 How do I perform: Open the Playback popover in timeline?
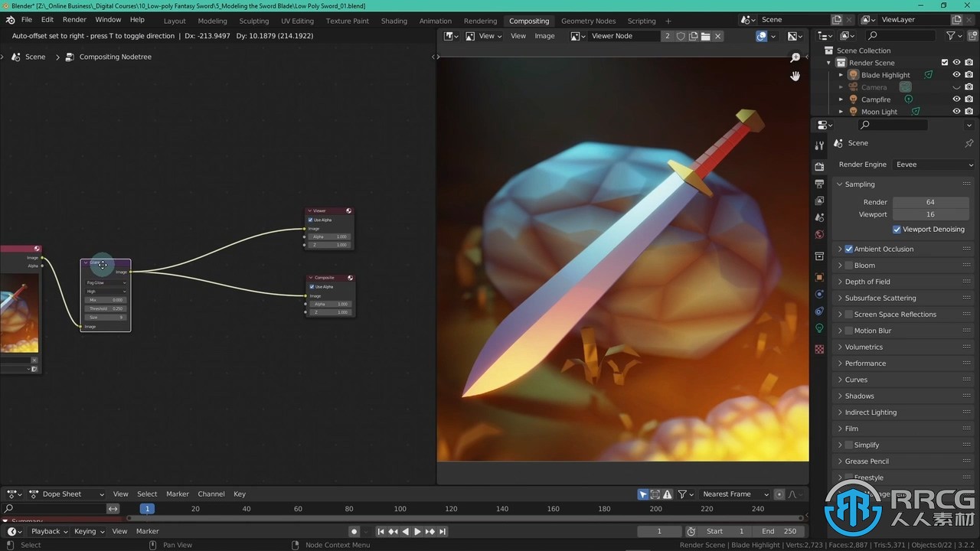49,531
